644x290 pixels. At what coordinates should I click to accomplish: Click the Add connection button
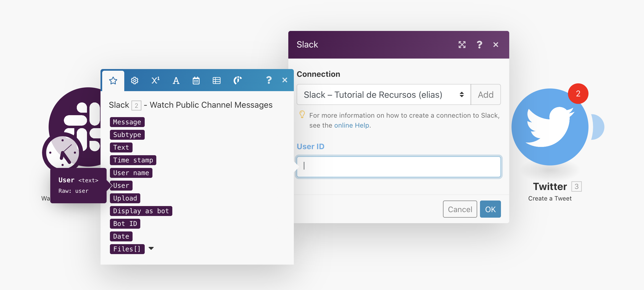click(x=486, y=95)
